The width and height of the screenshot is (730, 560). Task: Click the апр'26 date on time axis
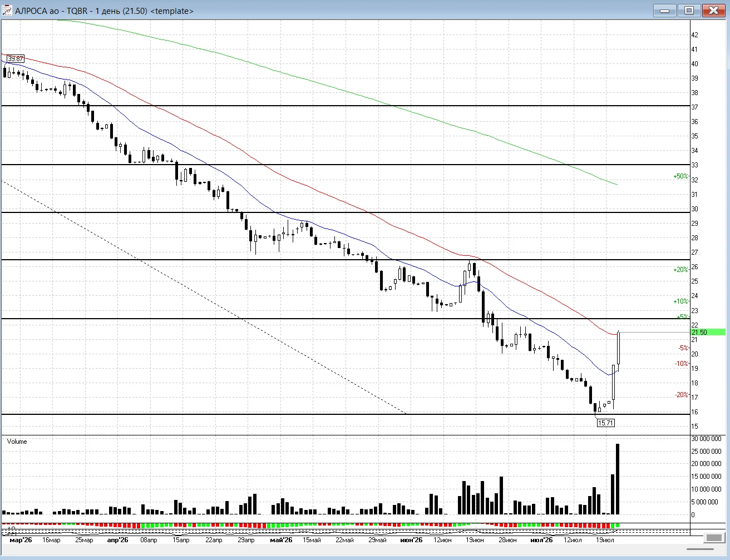pos(117,540)
